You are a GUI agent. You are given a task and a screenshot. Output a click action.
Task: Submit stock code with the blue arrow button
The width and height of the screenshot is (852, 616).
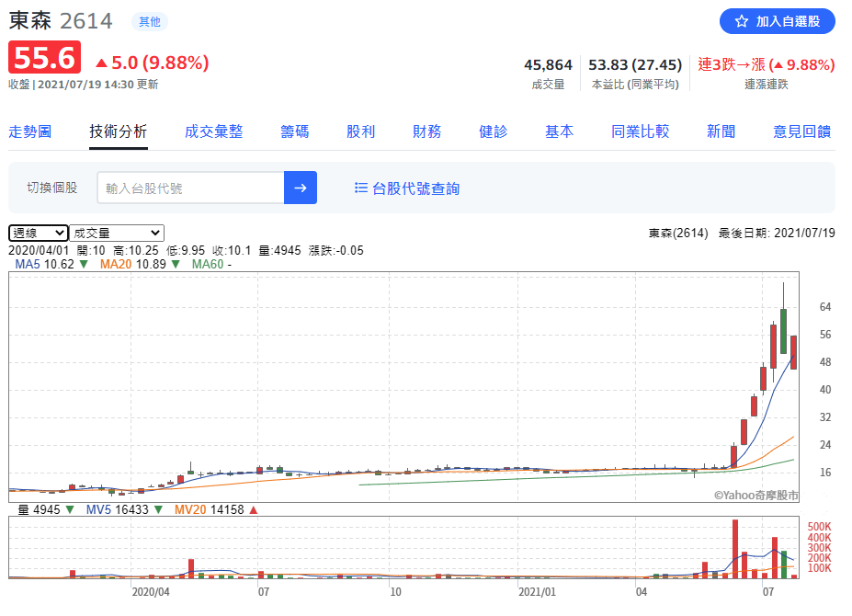[300, 188]
